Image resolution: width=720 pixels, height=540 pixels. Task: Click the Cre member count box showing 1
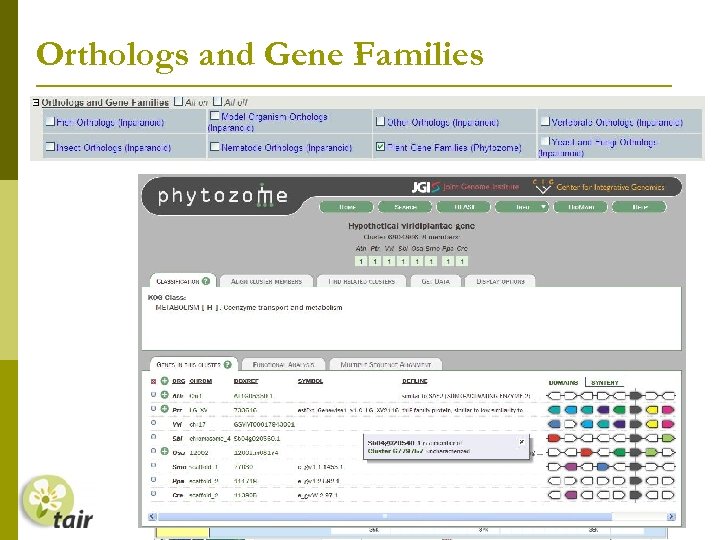click(462, 261)
